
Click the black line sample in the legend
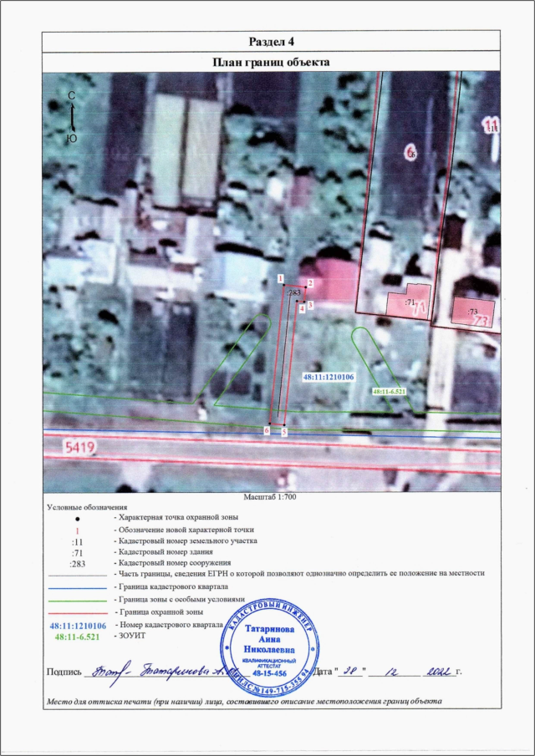tap(77, 576)
